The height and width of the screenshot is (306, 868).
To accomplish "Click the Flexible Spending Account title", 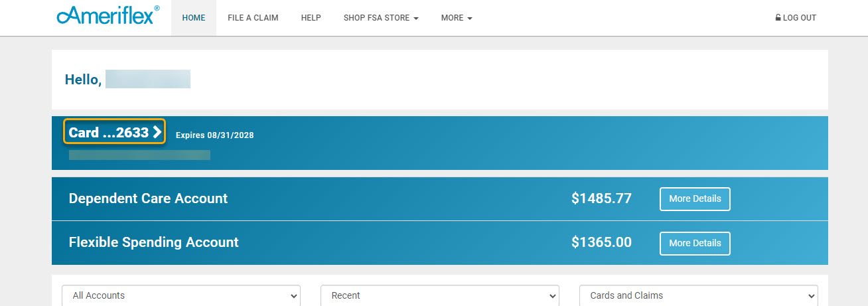I will [153, 242].
